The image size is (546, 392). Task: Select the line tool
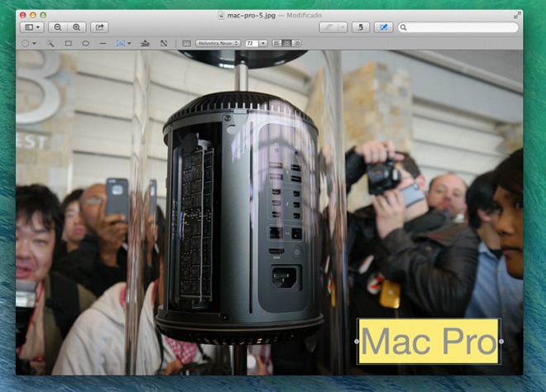click(x=103, y=43)
